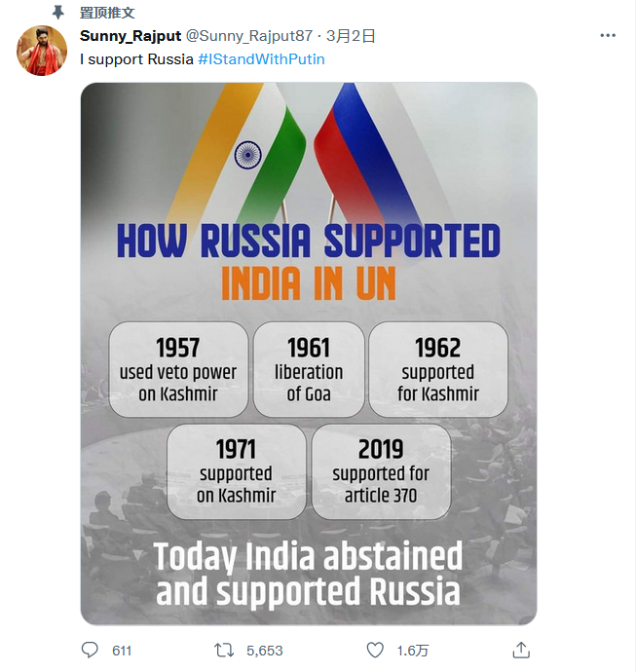Screen dimensions: 636x672
Task: Click the 置顶推文 pinned label
Action: tap(107, 13)
